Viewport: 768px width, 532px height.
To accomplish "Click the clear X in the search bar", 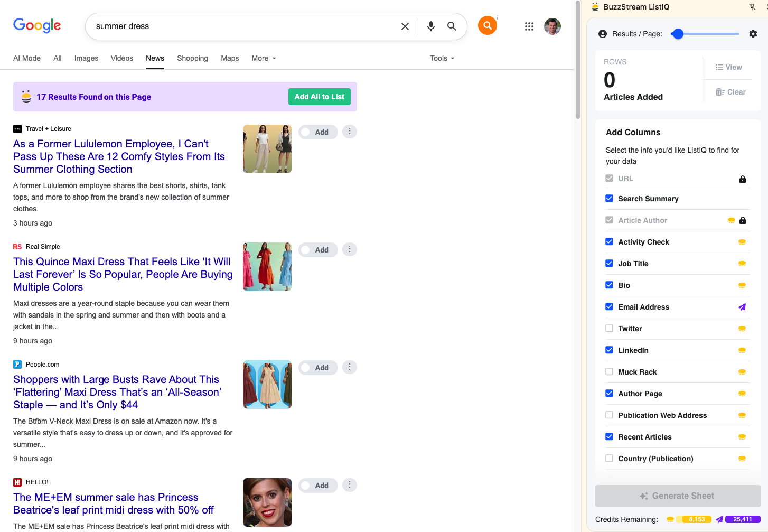I will (x=405, y=26).
